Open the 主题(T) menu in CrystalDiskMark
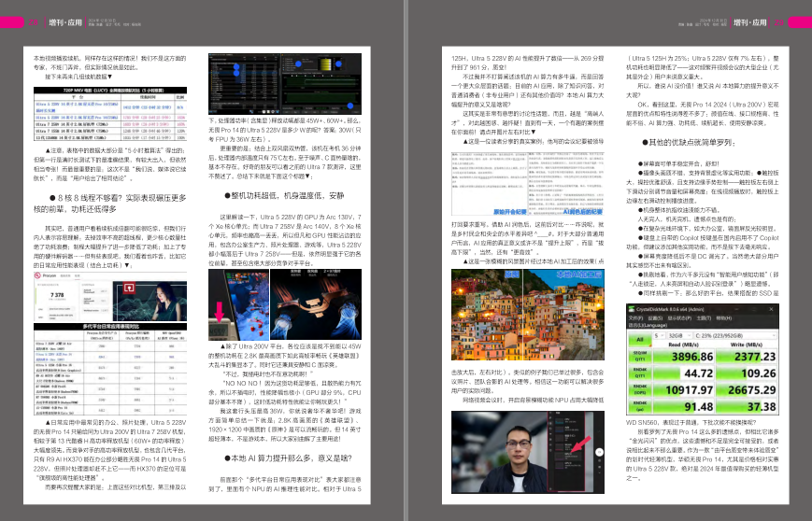812x521 pixels. click(704, 317)
